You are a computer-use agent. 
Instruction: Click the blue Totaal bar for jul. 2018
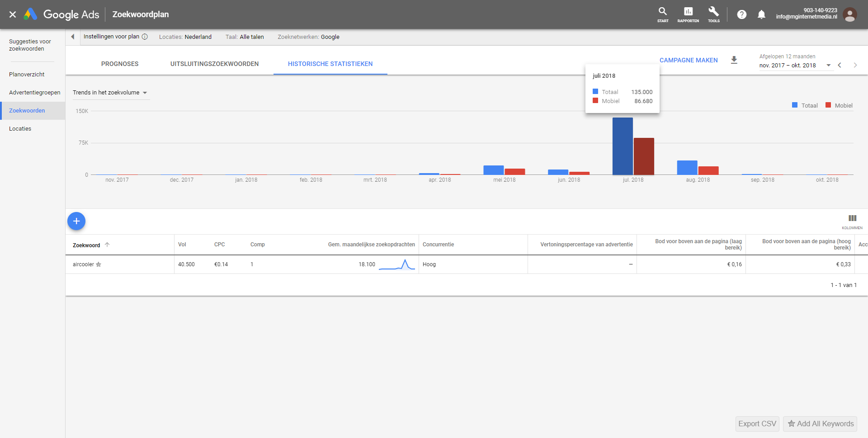(623, 146)
